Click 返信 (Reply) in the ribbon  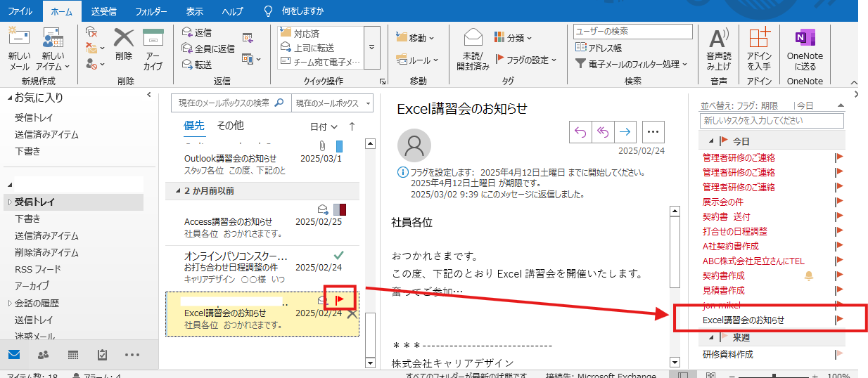[196, 32]
